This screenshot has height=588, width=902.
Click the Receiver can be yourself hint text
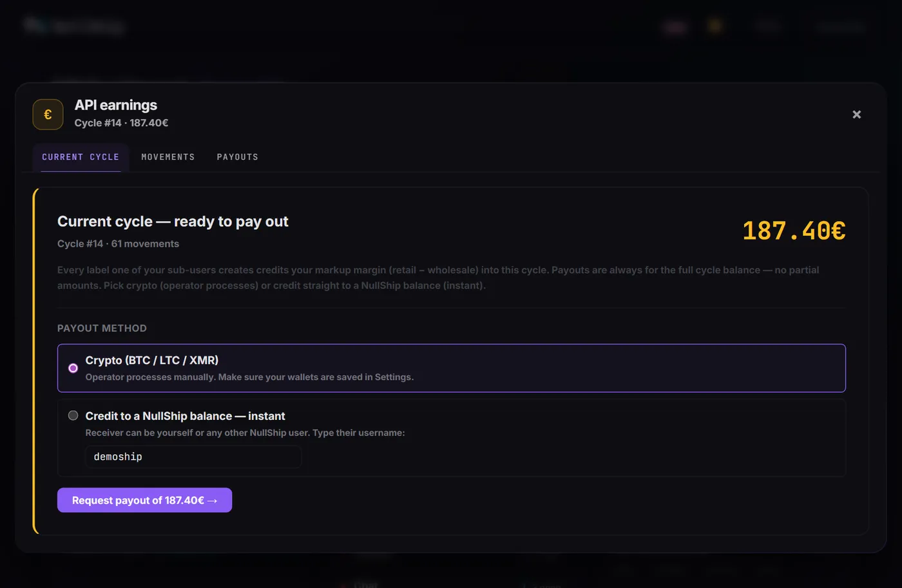(x=245, y=433)
